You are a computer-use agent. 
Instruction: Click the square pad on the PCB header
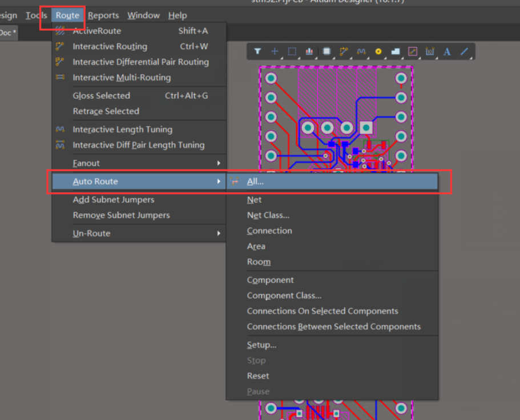click(366, 128)
